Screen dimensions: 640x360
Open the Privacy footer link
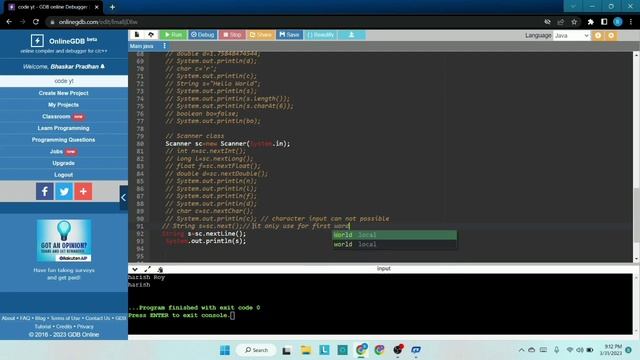(85, 327)
